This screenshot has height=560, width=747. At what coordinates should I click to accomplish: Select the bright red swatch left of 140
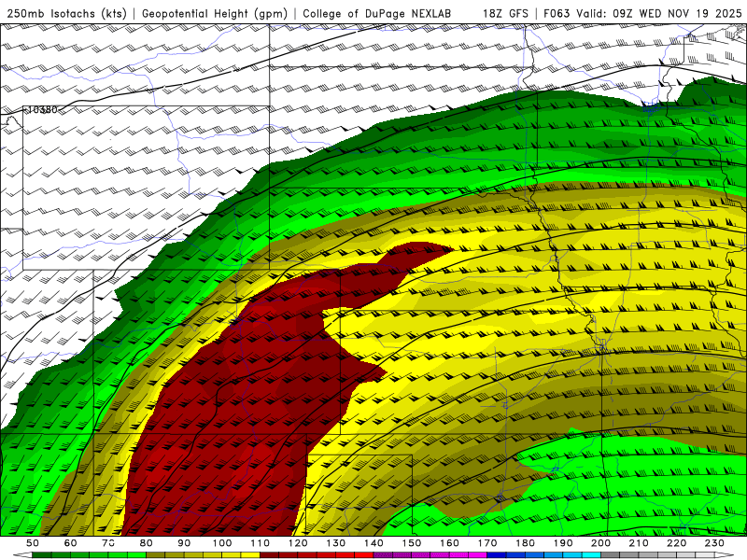(364, 554)
